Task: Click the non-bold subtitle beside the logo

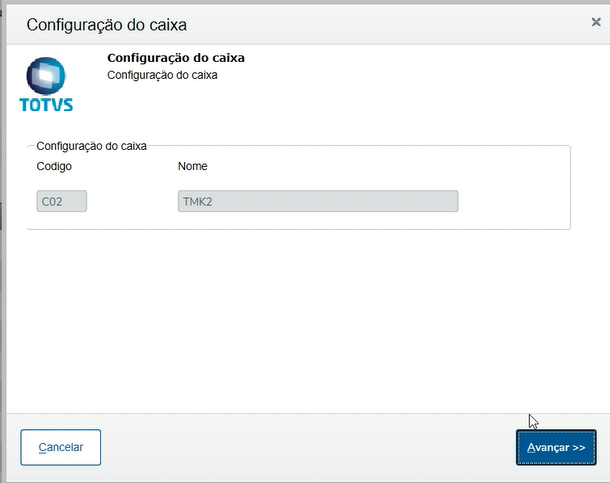Action: pos(161,75)
